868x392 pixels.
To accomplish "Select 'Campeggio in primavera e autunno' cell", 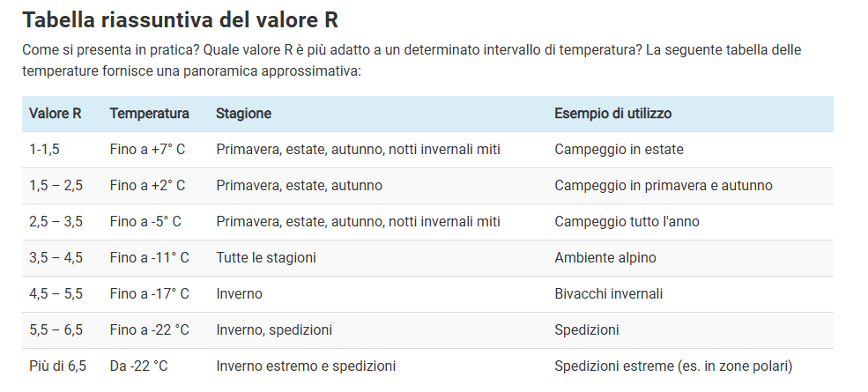I will 663,186.
